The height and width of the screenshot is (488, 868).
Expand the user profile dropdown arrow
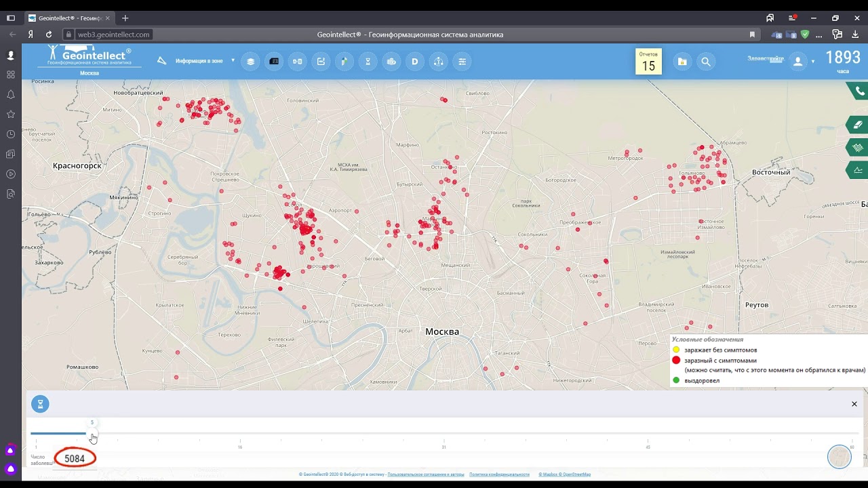813,62
